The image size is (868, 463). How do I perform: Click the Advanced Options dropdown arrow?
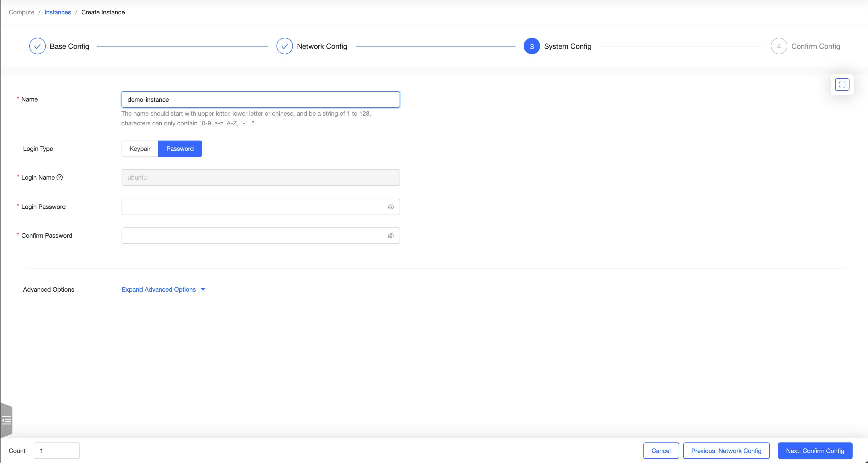click(x=203, y=290)
